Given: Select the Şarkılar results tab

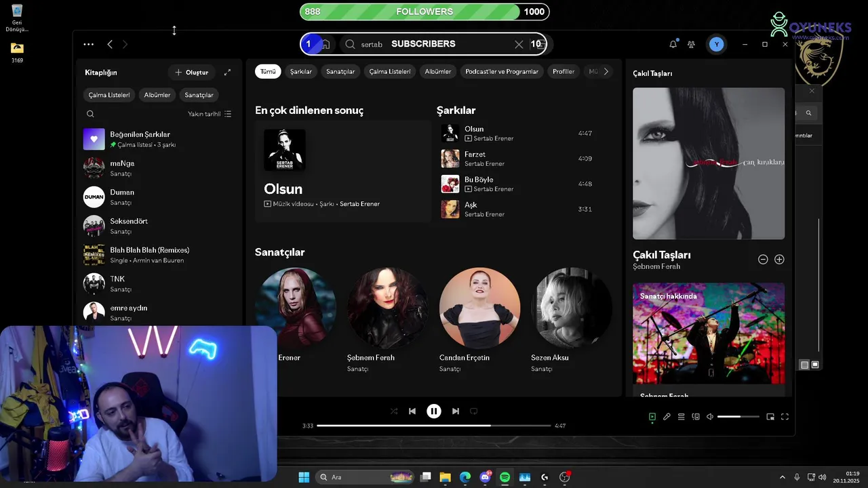Looking at the screenshot, I should [301, 71].
